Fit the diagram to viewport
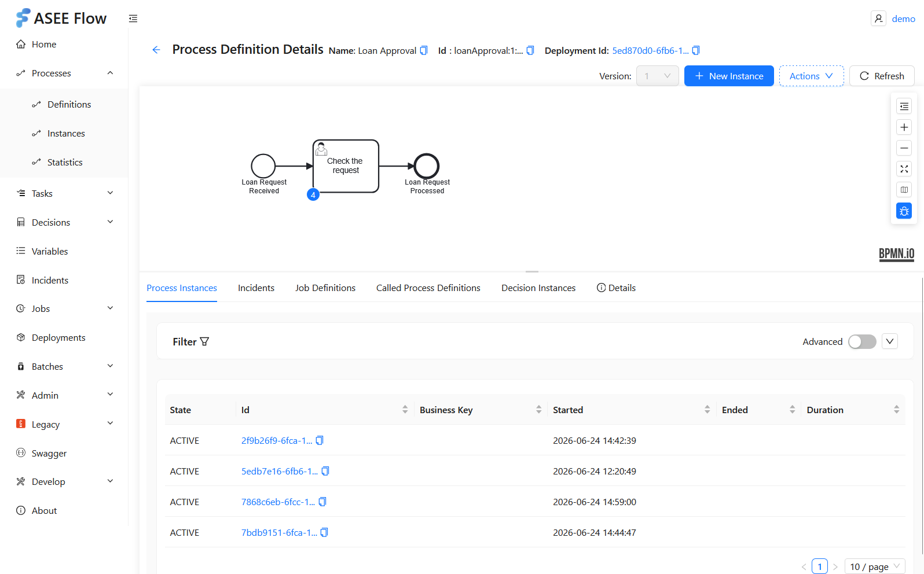 [x=904, y=169]
